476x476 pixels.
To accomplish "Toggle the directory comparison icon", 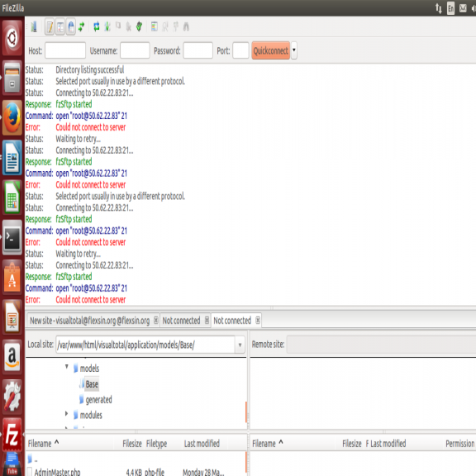I will [x=165, y=26].
